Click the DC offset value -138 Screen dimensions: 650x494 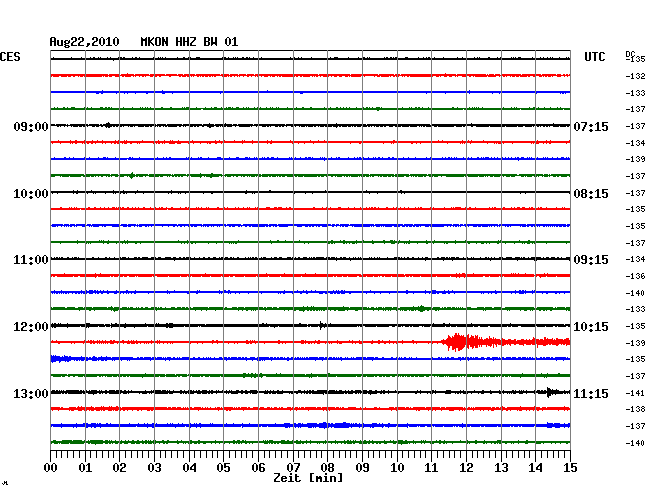click(x=635, y=409)
